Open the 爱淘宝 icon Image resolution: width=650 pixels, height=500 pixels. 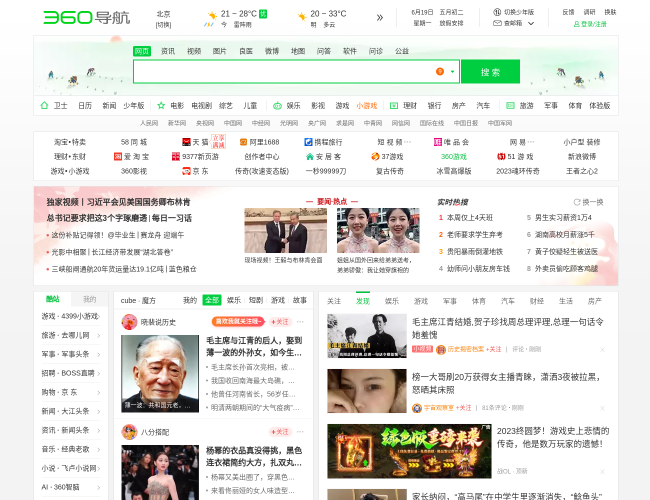point(118,156)
